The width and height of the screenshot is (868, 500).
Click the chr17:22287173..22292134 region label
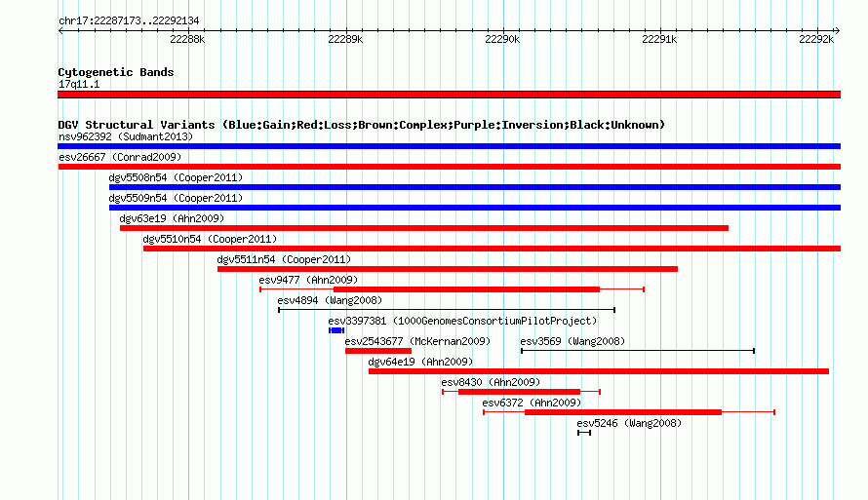129,20
